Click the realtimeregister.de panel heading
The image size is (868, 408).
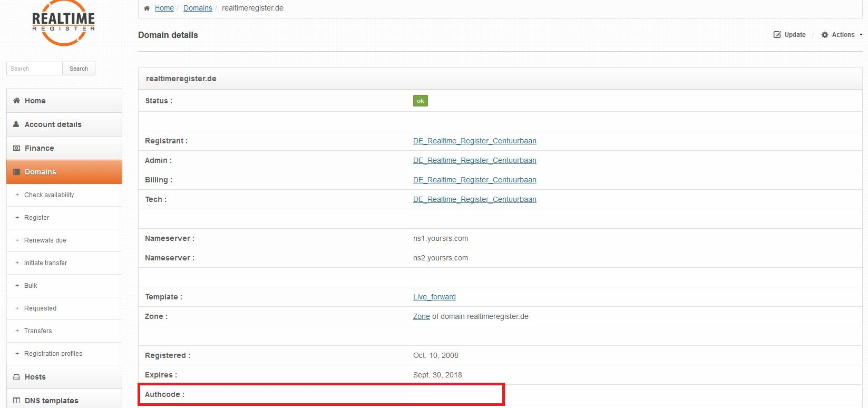tap(181, 79)
